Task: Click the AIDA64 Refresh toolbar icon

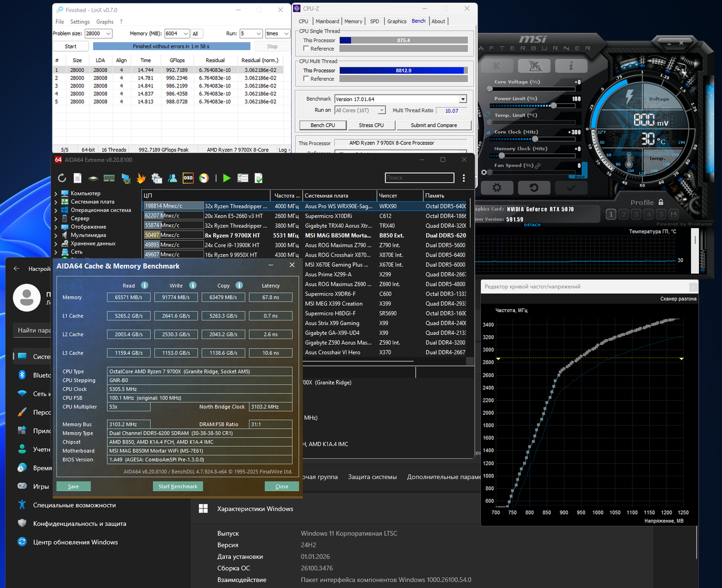Action: click(x=62, y=178)
